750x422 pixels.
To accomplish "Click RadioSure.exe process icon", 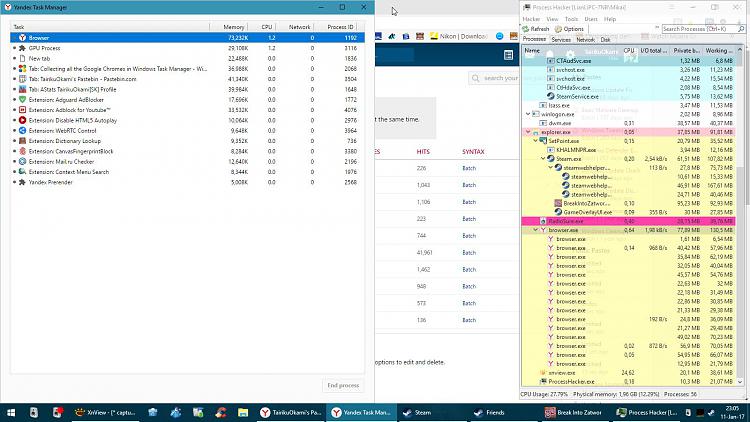I will click(543, 221).
